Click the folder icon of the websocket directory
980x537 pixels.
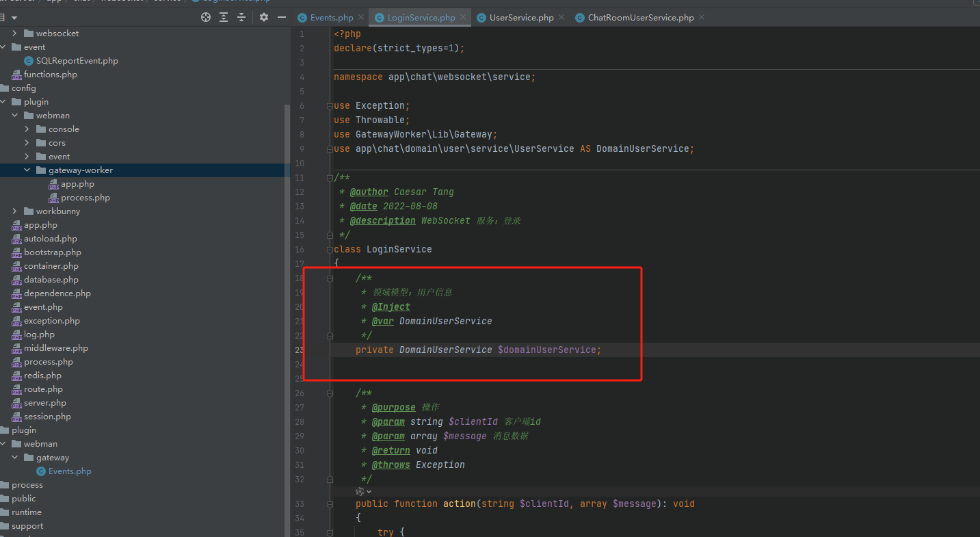[29, 34]
